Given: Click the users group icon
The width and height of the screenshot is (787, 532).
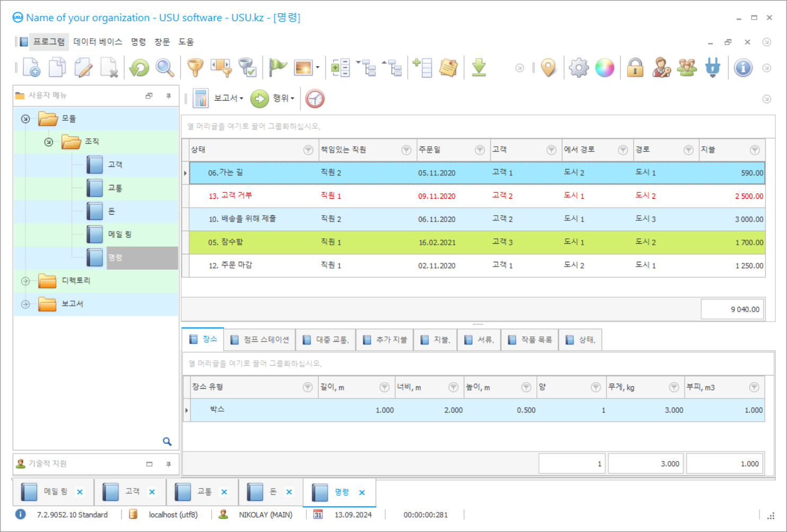Looking at the screenshot, I should pyautogui.click(x=687, y=68).
